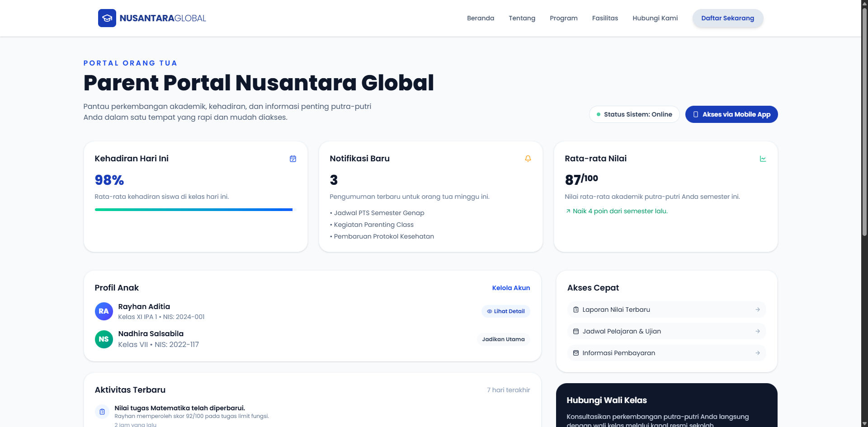This screenshot has width=868, height=427.
Task: Click the Status Sistem: Online pill
Action: (x=634, y=114)
